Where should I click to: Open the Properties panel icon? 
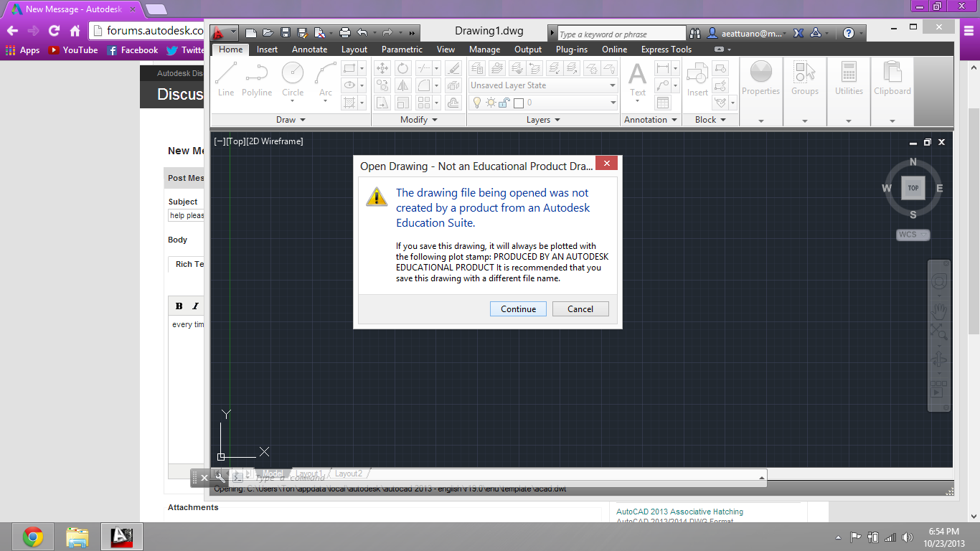(760, 78)
